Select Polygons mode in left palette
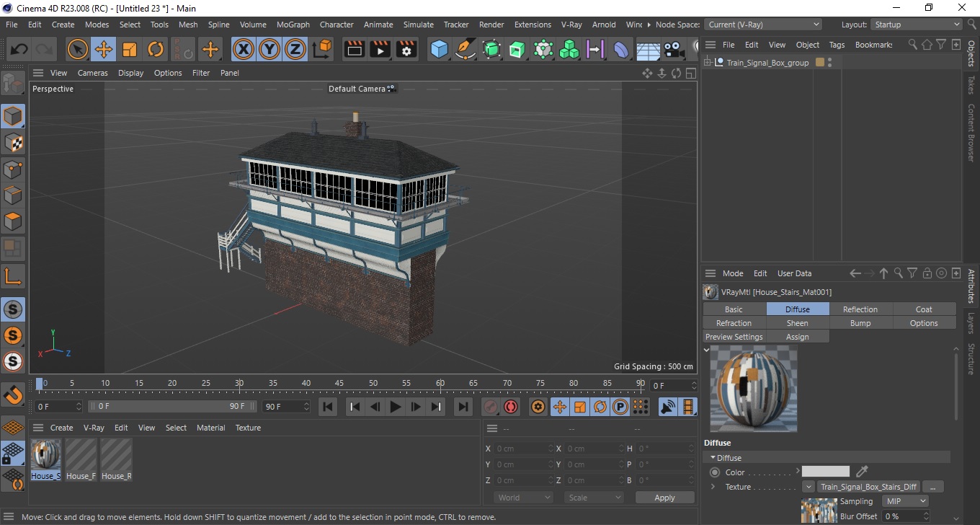 pos(13,221)
